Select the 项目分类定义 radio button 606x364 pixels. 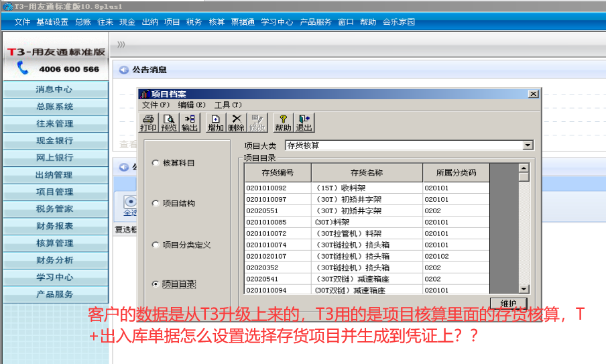156,245
